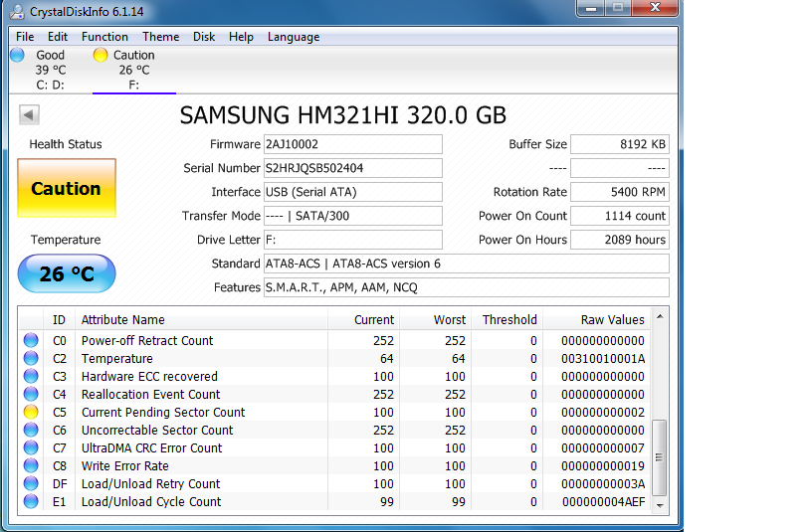The image size is (812, 532).
Task: Click yellow status orb for Current Pending Sector Count
Action: pos(31,413)
